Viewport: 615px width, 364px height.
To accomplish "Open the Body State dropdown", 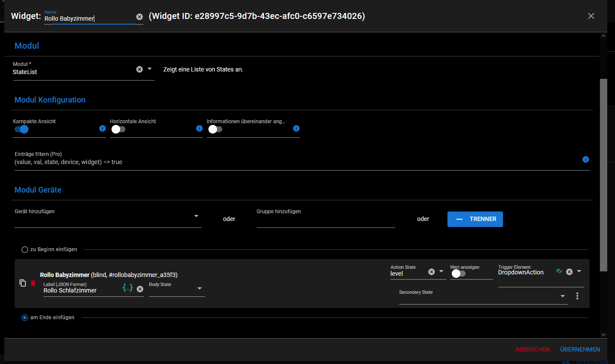I will [199, 288].
